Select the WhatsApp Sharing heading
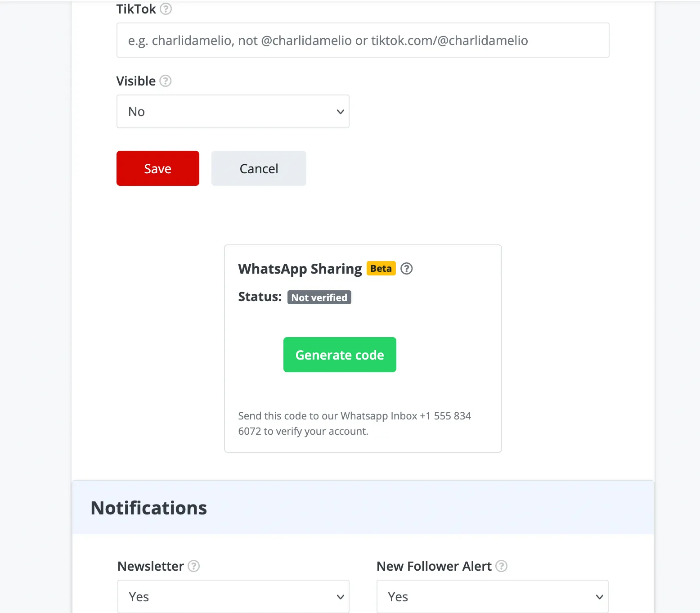This screenshot has width=700, height=613. coord(300,268)
